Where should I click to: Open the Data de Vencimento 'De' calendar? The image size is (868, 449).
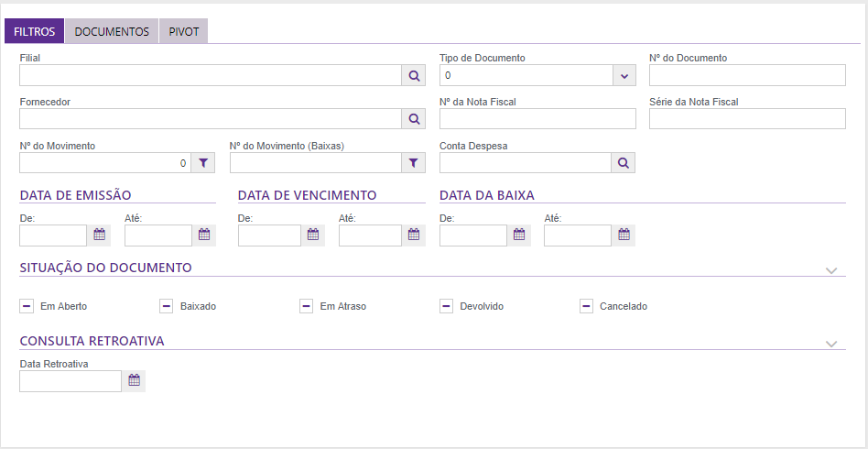click(x=313, y=235)
